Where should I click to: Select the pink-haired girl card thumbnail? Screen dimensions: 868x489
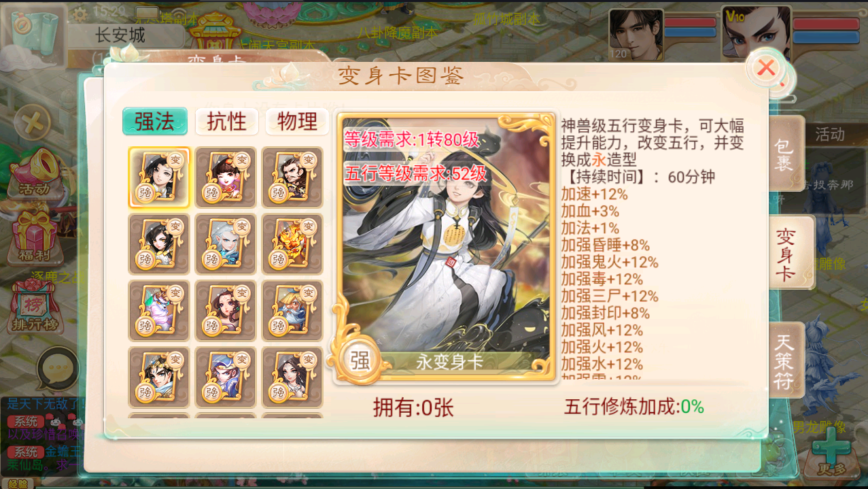click(x=226, y=177)
